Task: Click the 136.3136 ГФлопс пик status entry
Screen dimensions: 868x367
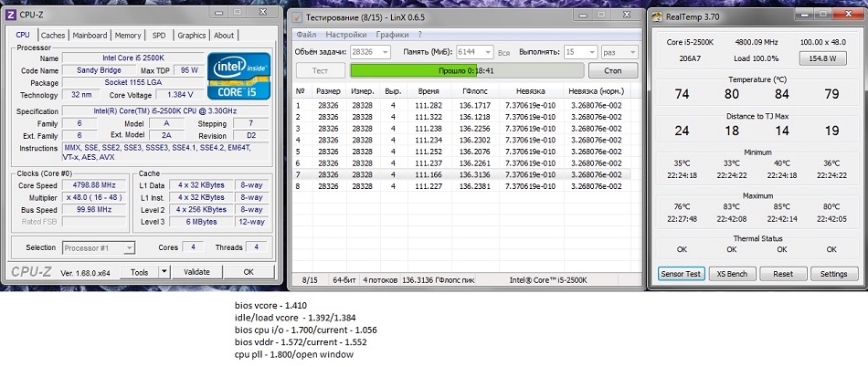Action: [438, 280]
